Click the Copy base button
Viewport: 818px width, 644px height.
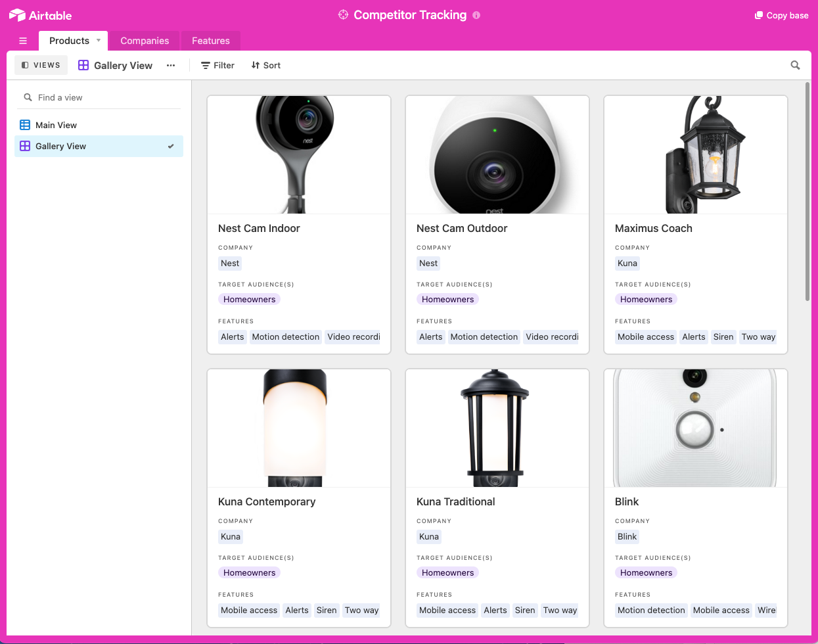(782, 15)
